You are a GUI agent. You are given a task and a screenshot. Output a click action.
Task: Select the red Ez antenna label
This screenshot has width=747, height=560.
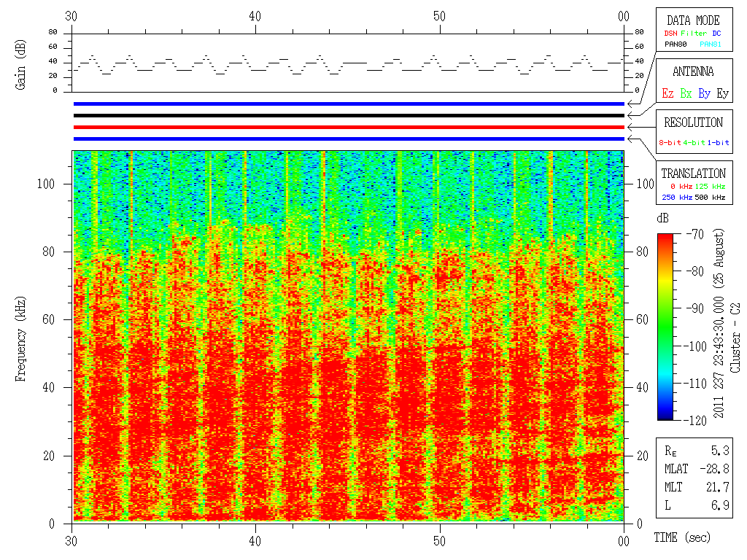click(x=667, y=93)
